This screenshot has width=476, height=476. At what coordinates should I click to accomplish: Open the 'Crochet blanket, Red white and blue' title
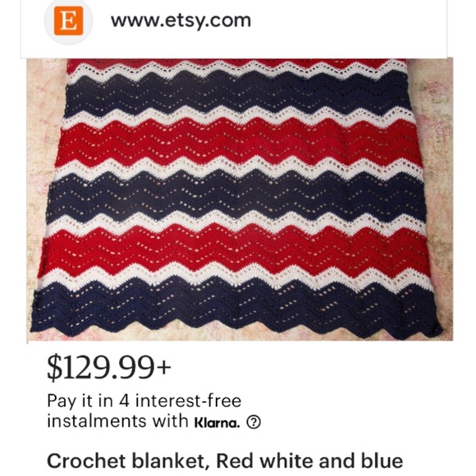(x=225, y=460)
